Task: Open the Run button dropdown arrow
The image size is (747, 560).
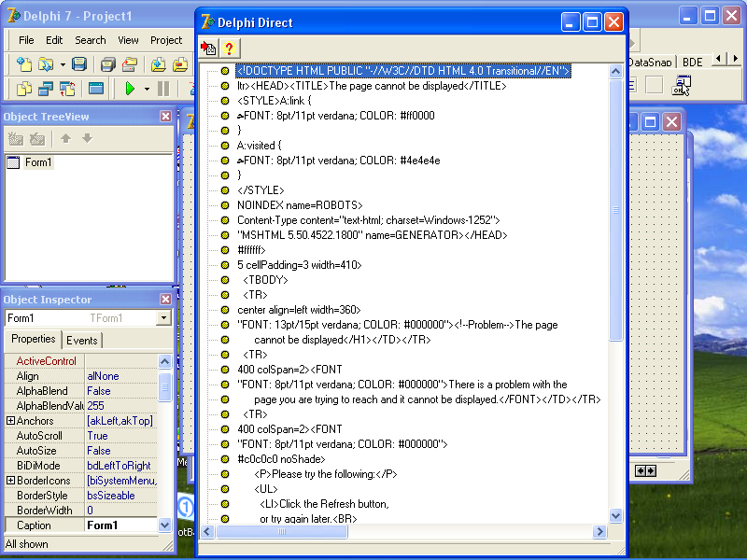Action: click(x=147, y=89)
